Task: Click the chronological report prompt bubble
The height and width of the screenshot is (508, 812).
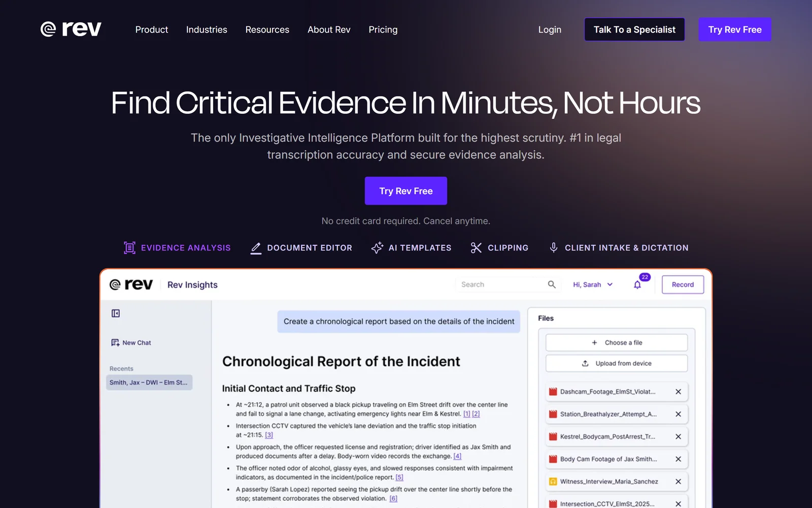Action: coord(399,322)
